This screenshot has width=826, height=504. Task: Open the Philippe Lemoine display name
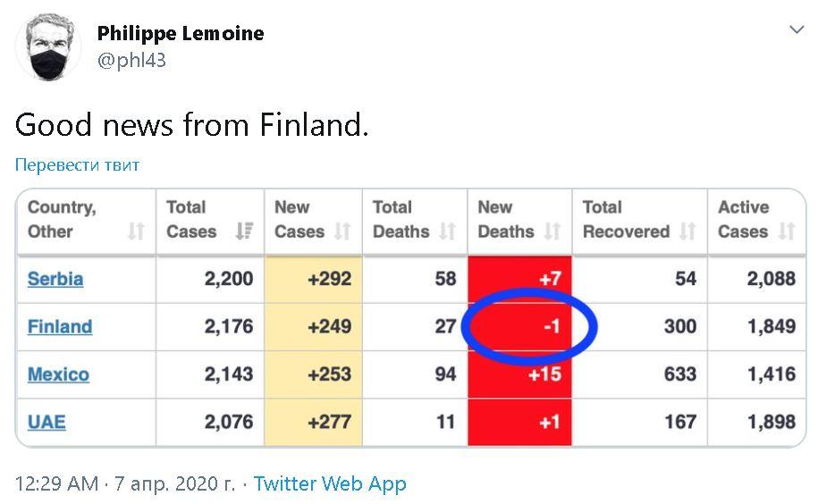tap(181, 34)
